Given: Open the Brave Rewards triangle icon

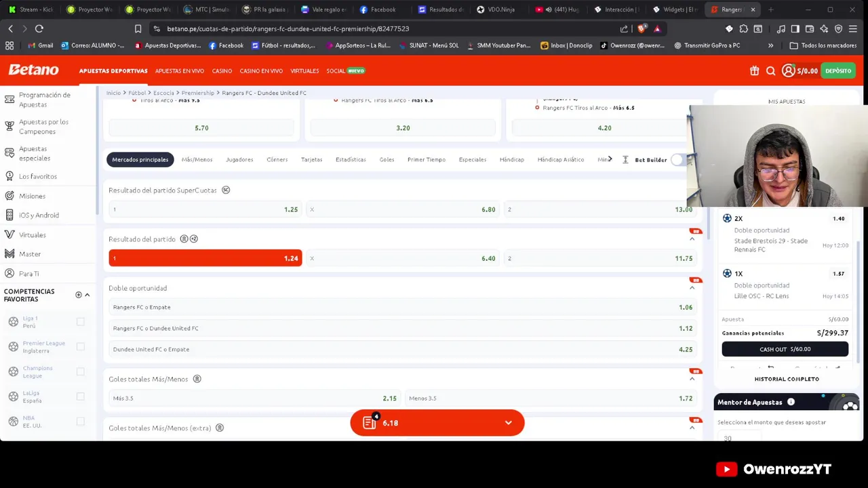Looking at the screenshot, I should [x=656, y=28].
